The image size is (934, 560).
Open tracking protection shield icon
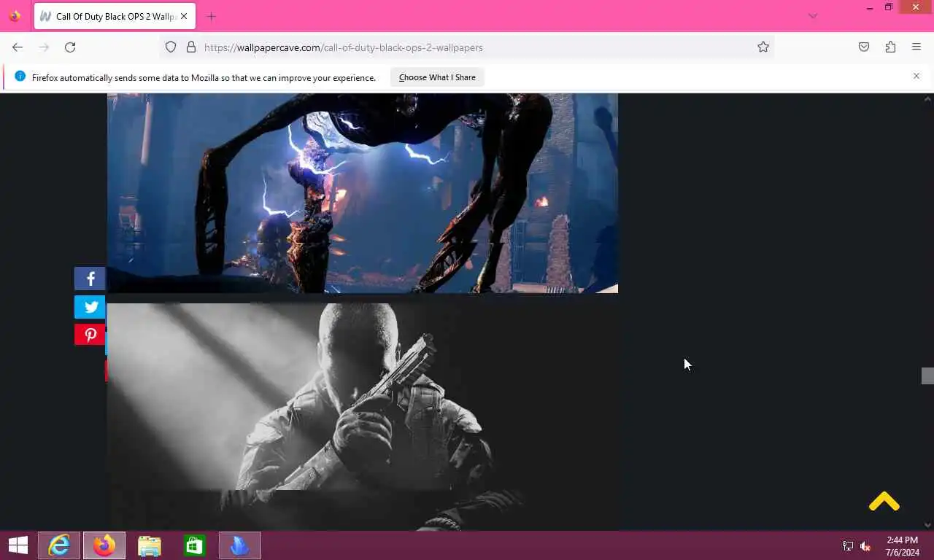tap(171, 47)
